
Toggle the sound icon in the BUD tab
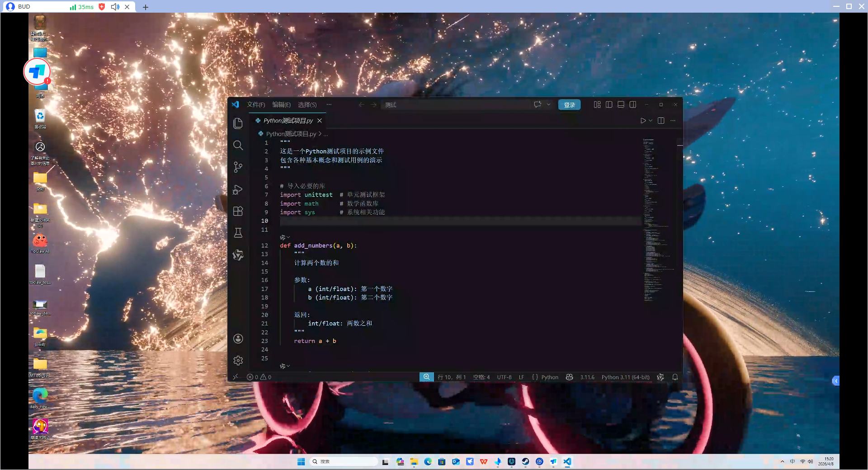coord(115,7)
